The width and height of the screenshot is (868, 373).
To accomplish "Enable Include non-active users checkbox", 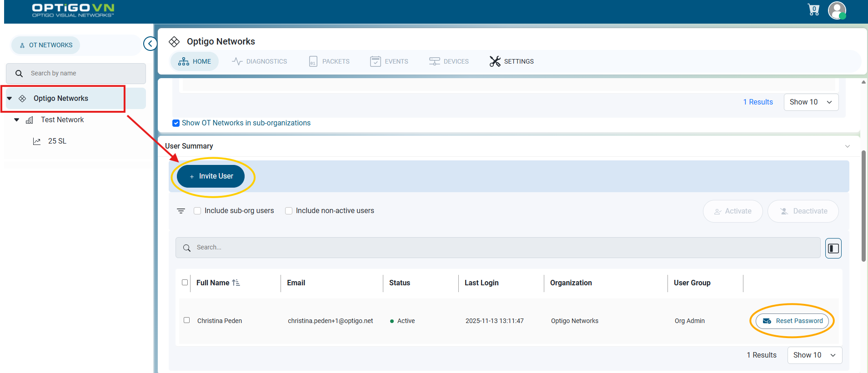I will (289, 211).
